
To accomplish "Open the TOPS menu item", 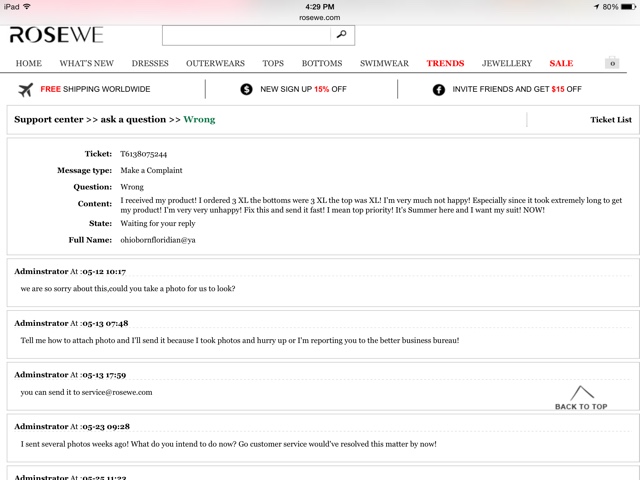I will click(x=273, y=63).
